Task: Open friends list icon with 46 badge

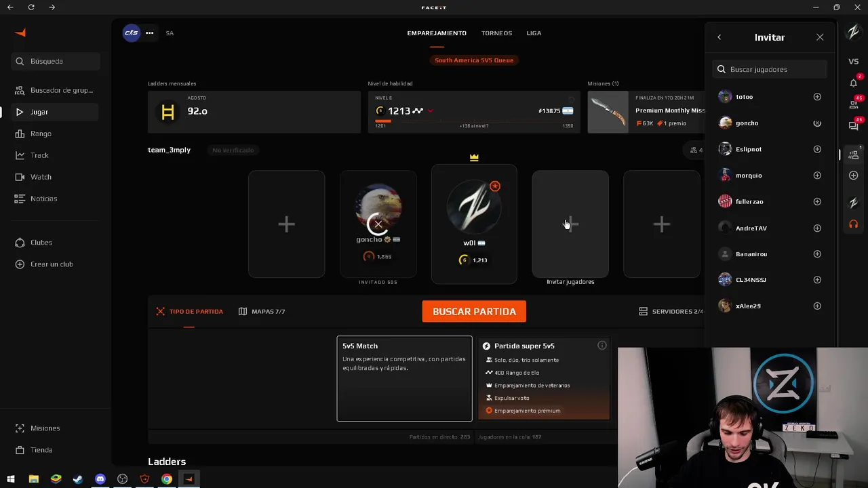Action: tap(854, 104)
